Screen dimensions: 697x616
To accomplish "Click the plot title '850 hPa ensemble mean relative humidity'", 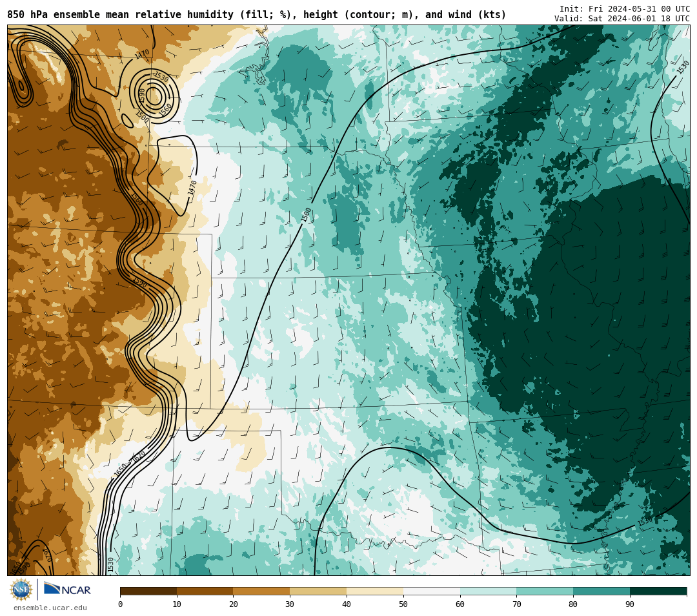I will point(120,15).
